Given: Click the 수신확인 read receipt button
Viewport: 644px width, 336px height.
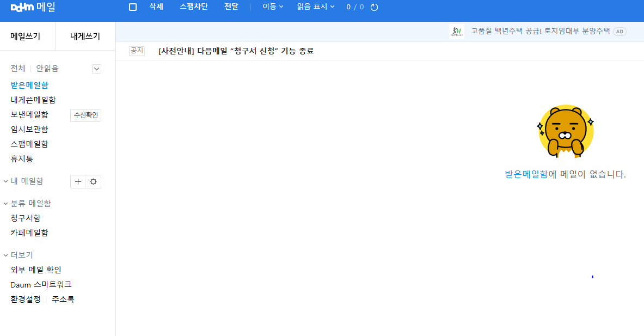Looking at the screenshot, I should (x=86, y=115).
